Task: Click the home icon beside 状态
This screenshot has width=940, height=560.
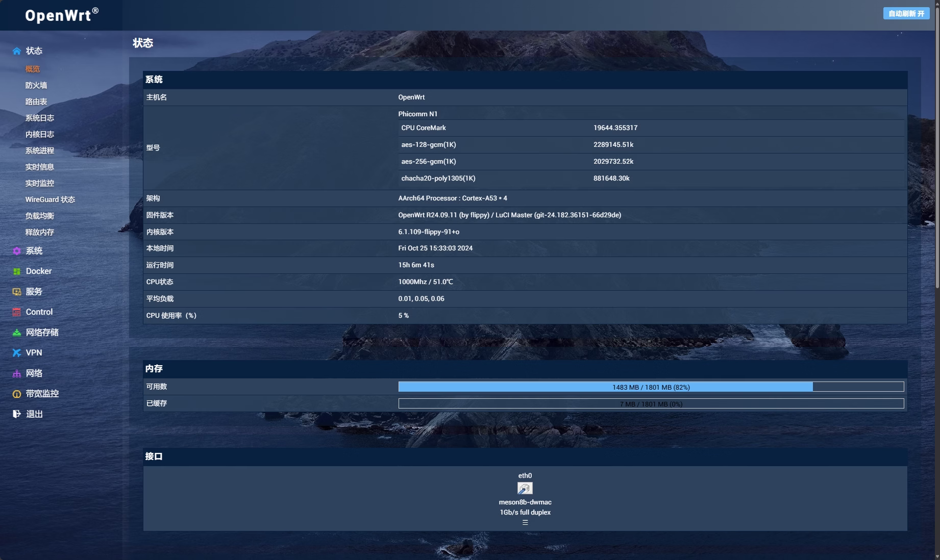Action: [x=17, y=51]
